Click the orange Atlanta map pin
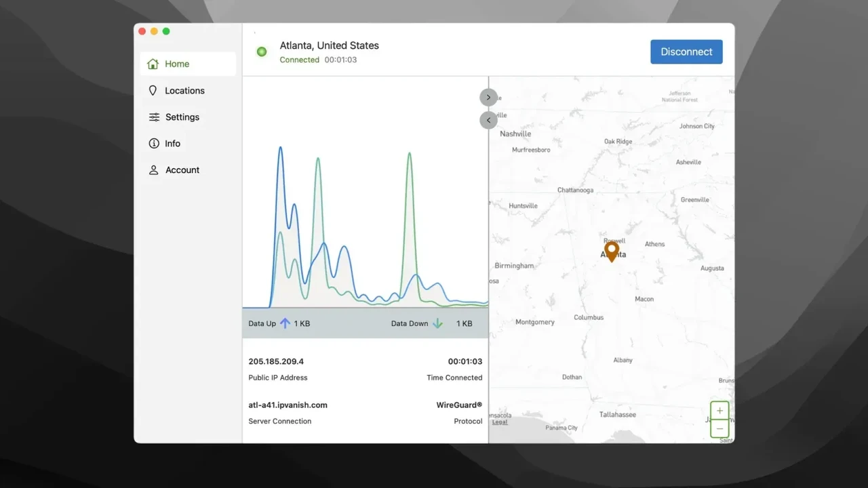This screenshot has width=868, height=488. tap(612, 250)
